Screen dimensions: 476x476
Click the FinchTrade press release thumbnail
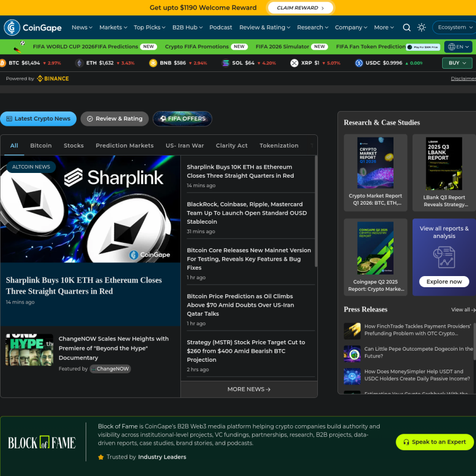(352, 331)
